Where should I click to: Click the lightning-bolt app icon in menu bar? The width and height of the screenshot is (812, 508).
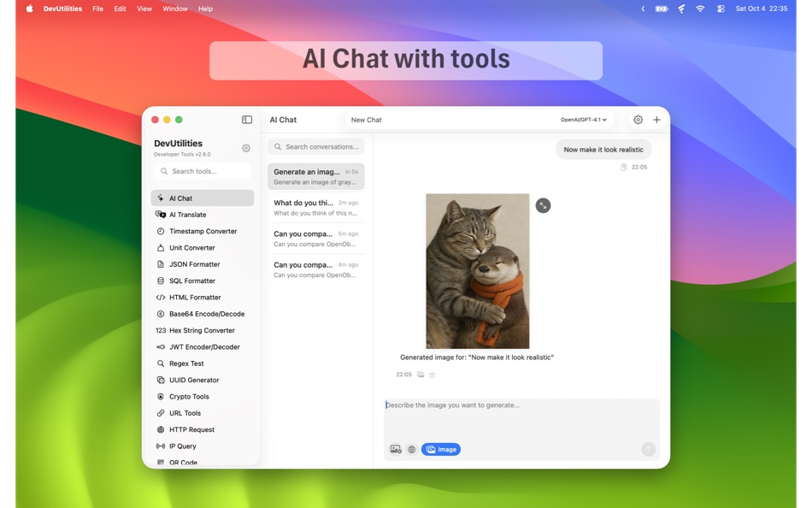click(681, 9)
